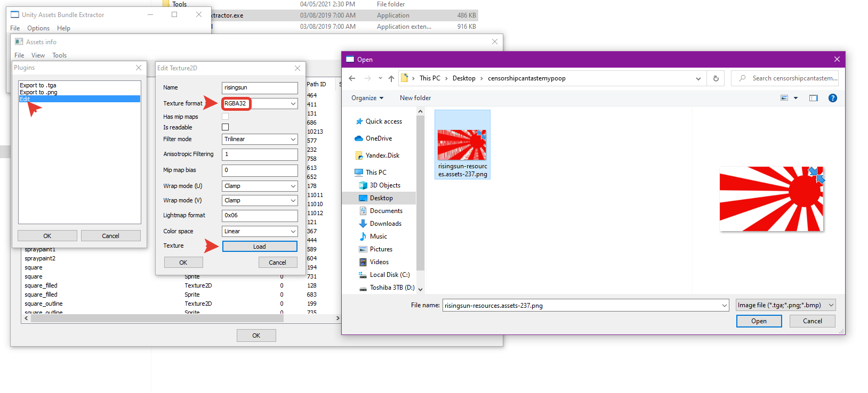Screen dimensions: 868x393
Task: Open the Recent locations chevron
Action: coord(380,78)
